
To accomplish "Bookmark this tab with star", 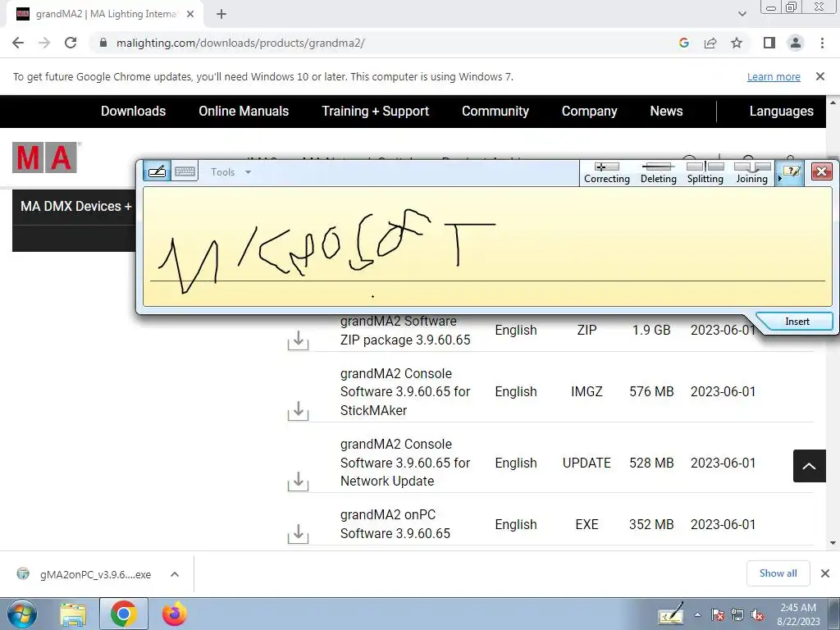I will click(x=737, y=43).
